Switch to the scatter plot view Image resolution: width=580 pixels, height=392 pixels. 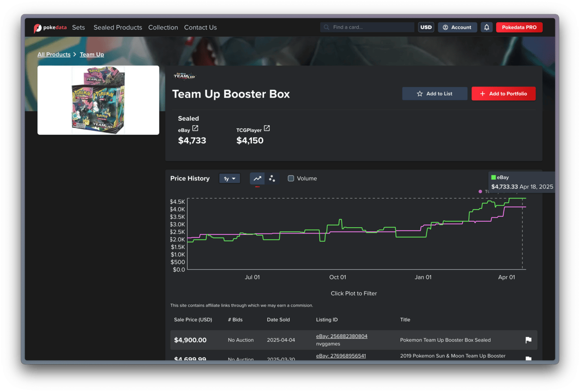pyautogui.click(x=272, y=178)
